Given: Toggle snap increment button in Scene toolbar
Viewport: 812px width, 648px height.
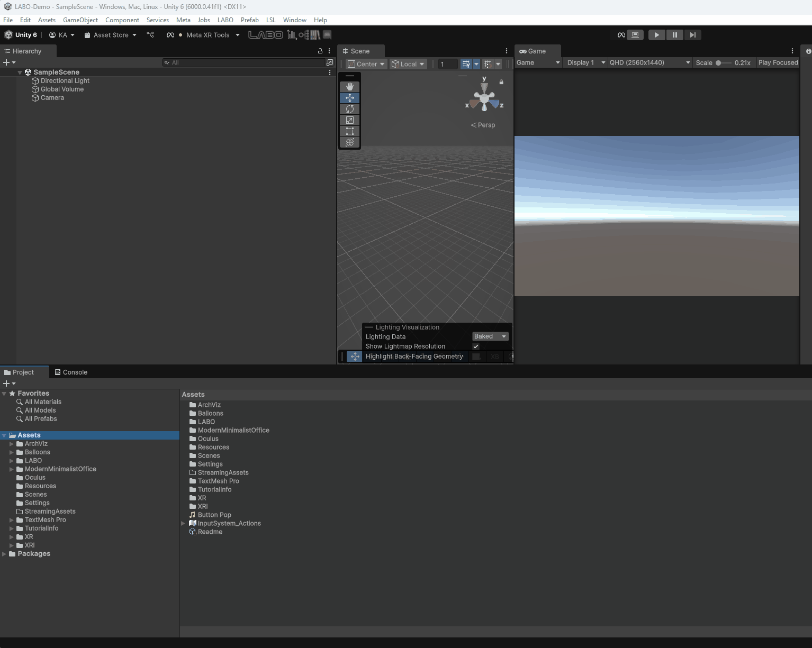Looking at the screenshot, I should coord(488,64).
